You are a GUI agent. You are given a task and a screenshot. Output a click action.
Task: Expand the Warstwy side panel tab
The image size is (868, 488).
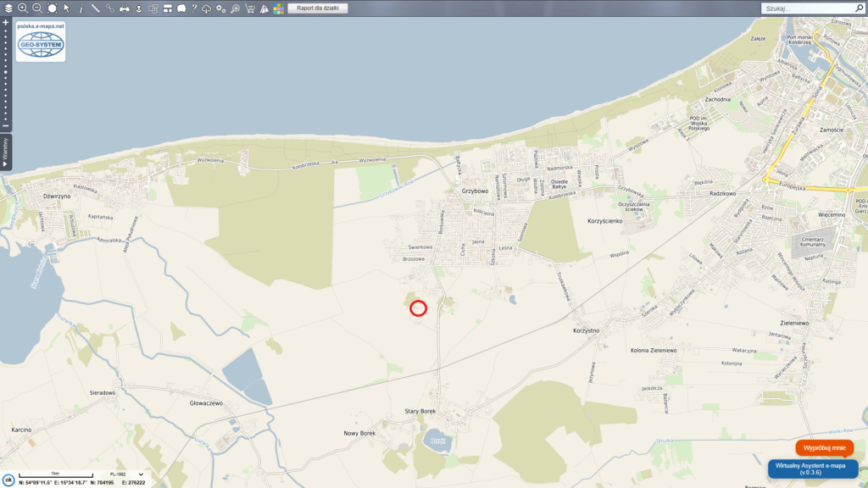(x=6, y=152)
